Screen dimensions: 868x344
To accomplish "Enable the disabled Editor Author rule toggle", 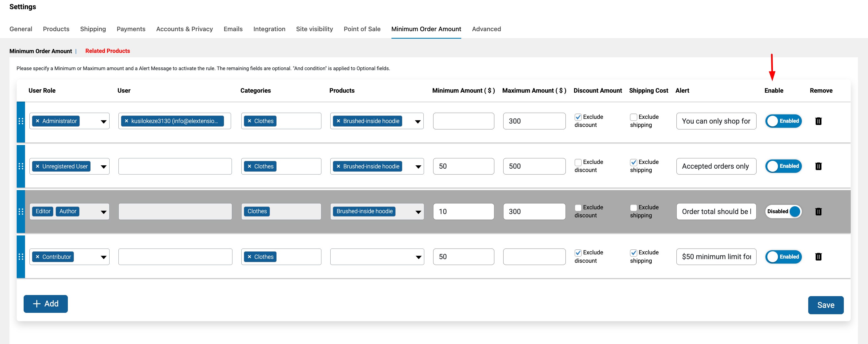I will 783,212.
